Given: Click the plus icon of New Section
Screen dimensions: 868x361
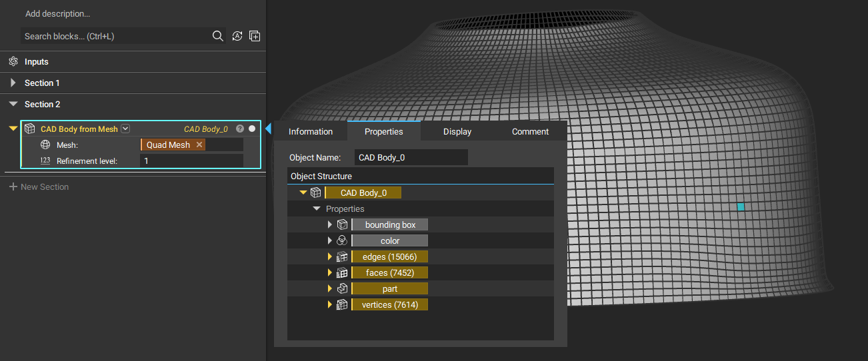Looking at the screenshot, I should tap(13, 187).
